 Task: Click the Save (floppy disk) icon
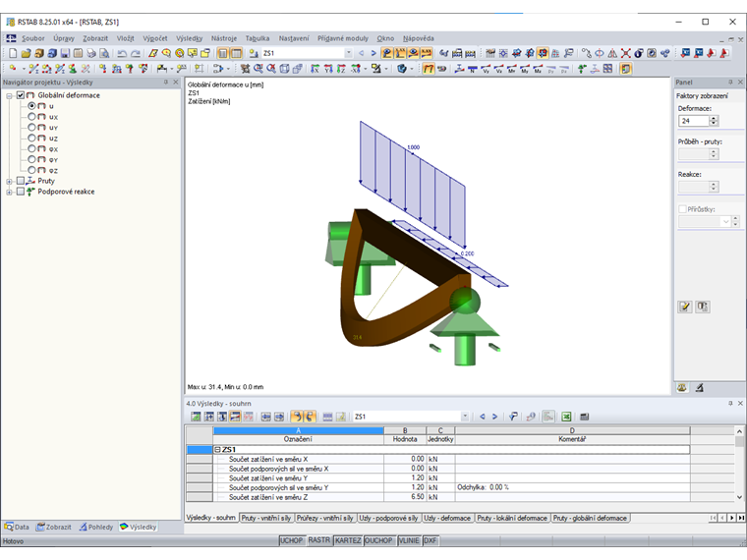click(65, 53)
